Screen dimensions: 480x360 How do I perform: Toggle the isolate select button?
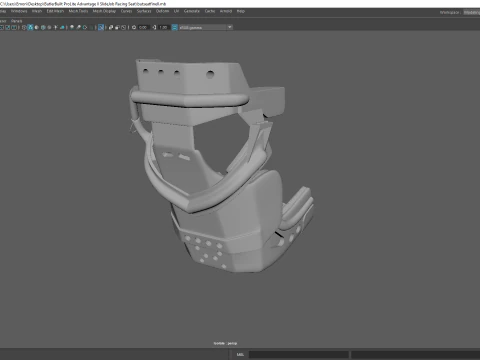click(x=101, y=27)
